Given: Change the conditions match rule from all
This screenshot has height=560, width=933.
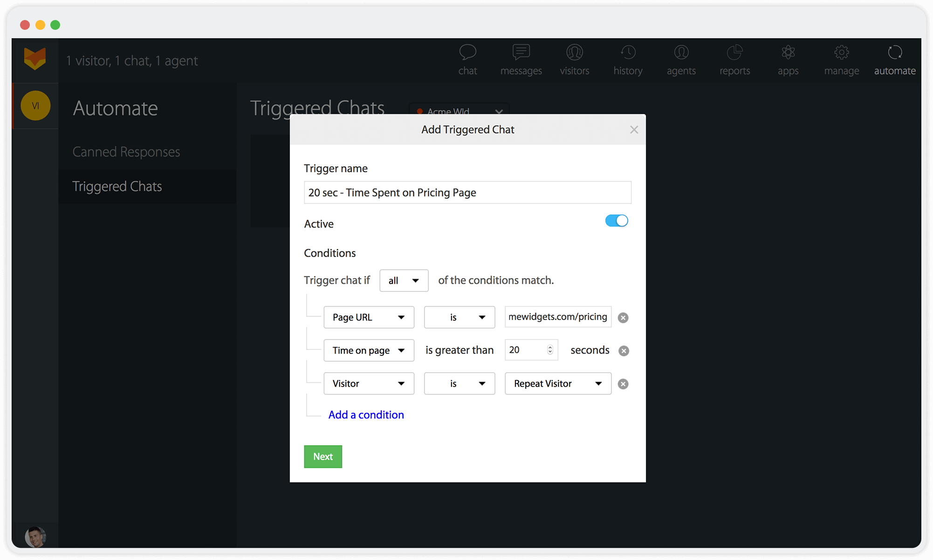Looking at the screenshot, I should tap(403, 280).
